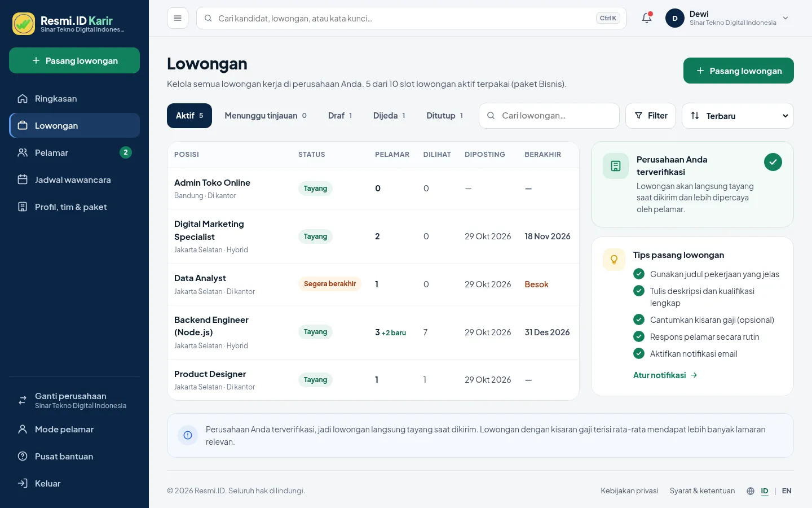This screenshot has height=508, width=812.
Task: Select the Menunggu tinjauan tab
Action: [266, 116]
